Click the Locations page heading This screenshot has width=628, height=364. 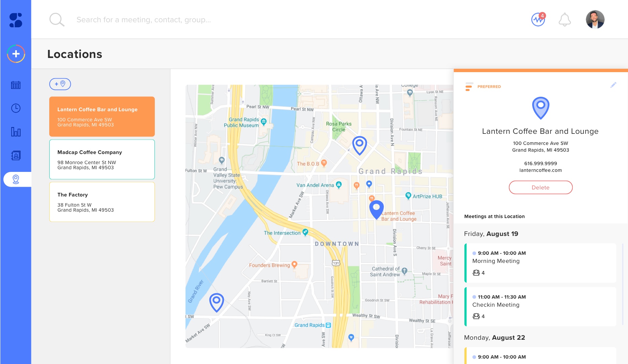[75, 54]
